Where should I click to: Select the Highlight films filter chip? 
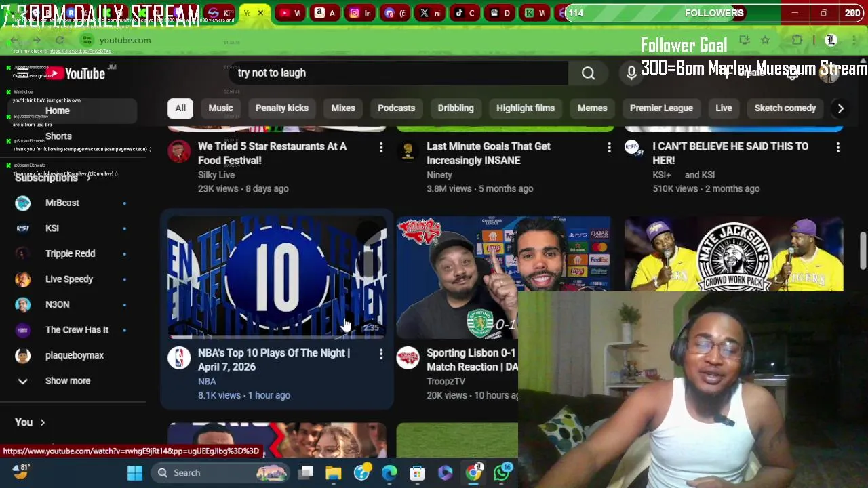click(x=526, y=108)
